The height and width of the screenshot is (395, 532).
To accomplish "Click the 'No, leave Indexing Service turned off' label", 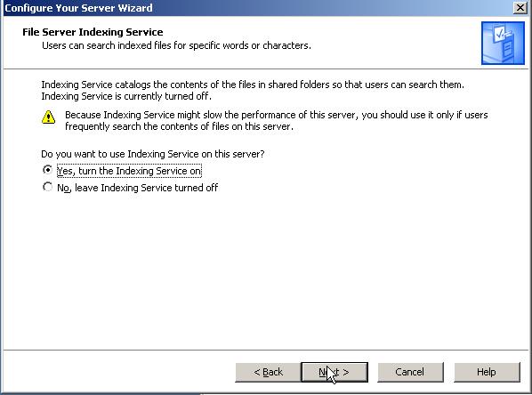I will pyautogui.click(x=137, y=188).
